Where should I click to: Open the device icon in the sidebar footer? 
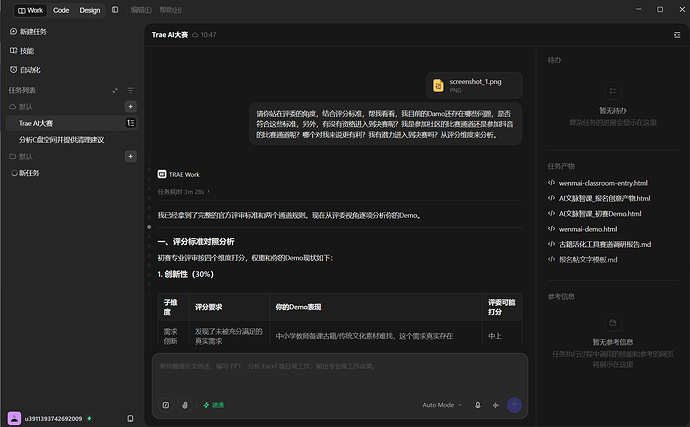(130, 419)
